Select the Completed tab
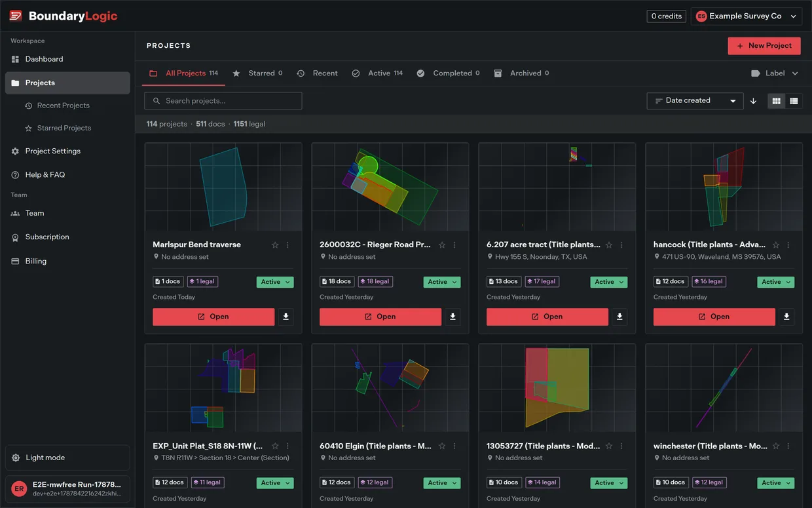 pos(449,73)
